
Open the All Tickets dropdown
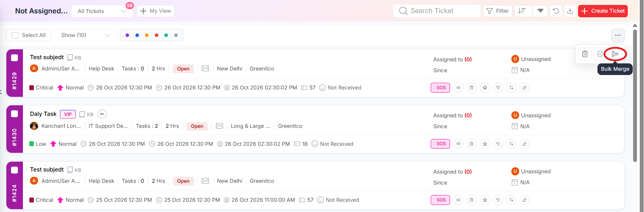[x=102, y=11]
